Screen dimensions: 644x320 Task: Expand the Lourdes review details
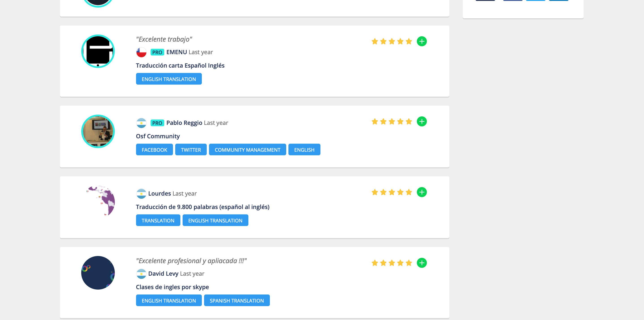[422, 192]
